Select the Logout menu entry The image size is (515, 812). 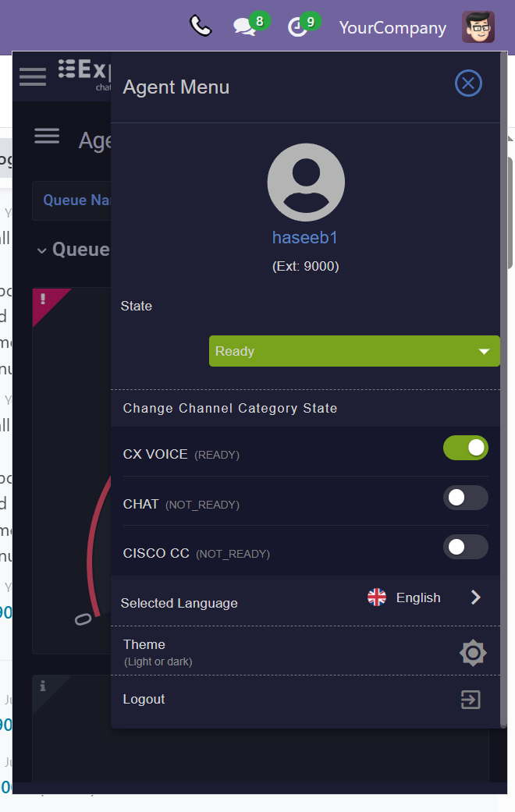pyautogui.click(x=305, y=700)
